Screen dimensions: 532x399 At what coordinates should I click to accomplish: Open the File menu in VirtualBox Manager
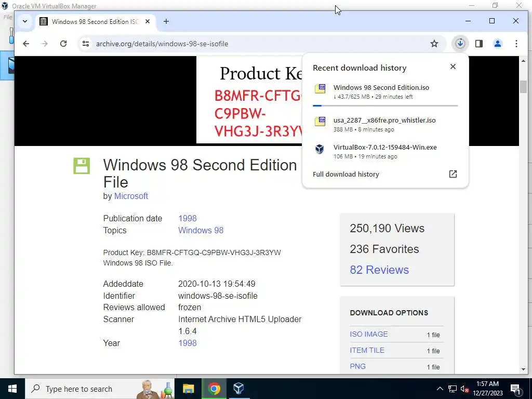pyautogui.click(x=8, y=17)
